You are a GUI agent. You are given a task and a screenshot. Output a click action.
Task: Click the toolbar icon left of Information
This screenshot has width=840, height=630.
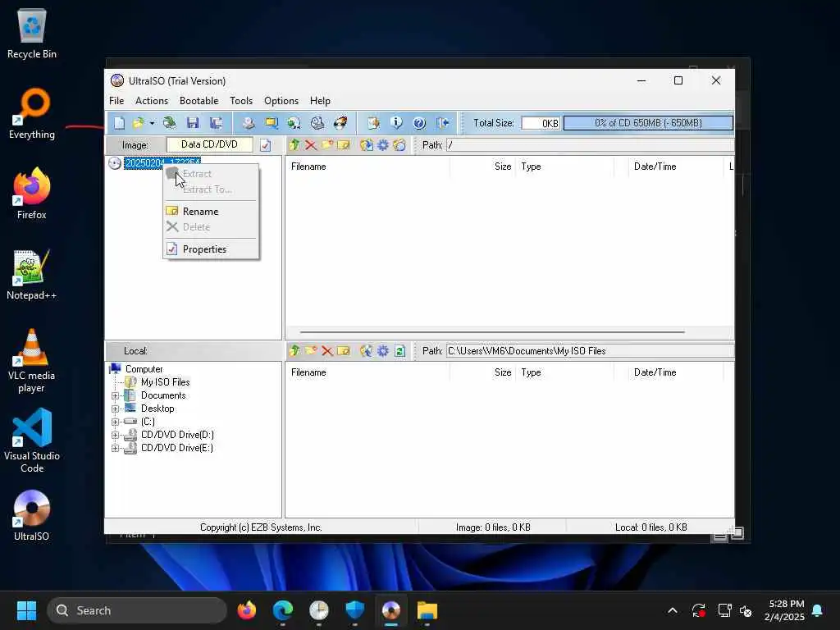click(x=373, y=123)
